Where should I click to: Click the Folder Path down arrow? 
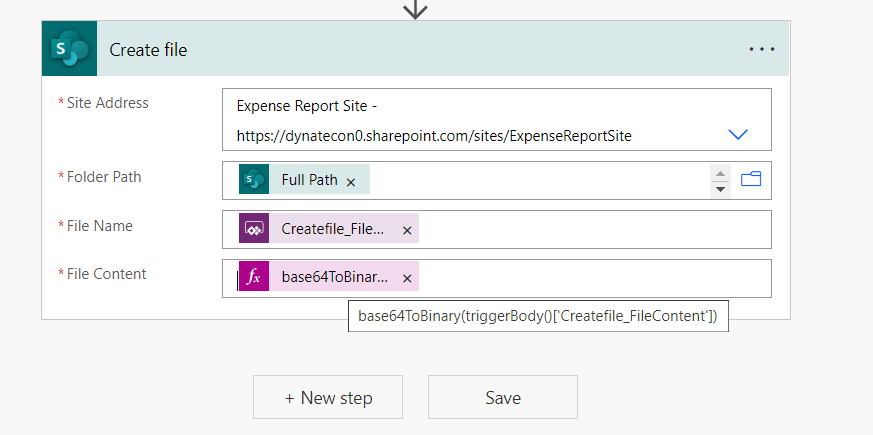(x=720, y=189)
